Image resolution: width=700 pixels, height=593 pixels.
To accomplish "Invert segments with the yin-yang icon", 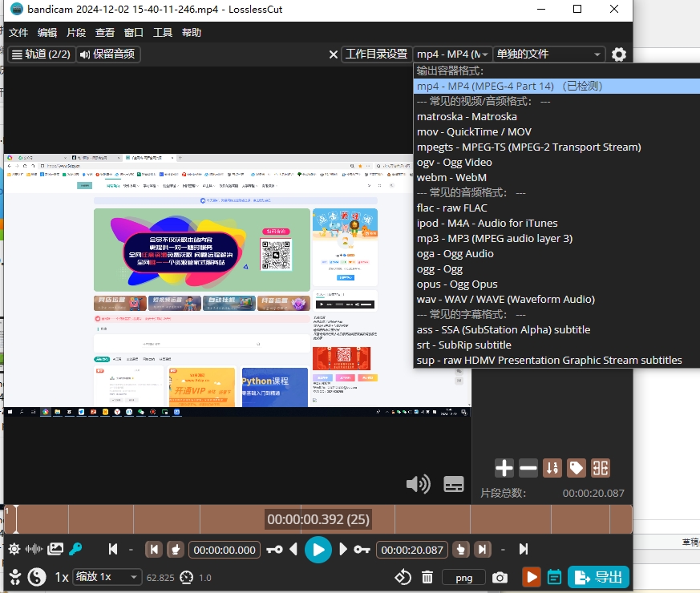I will point(37,577).
